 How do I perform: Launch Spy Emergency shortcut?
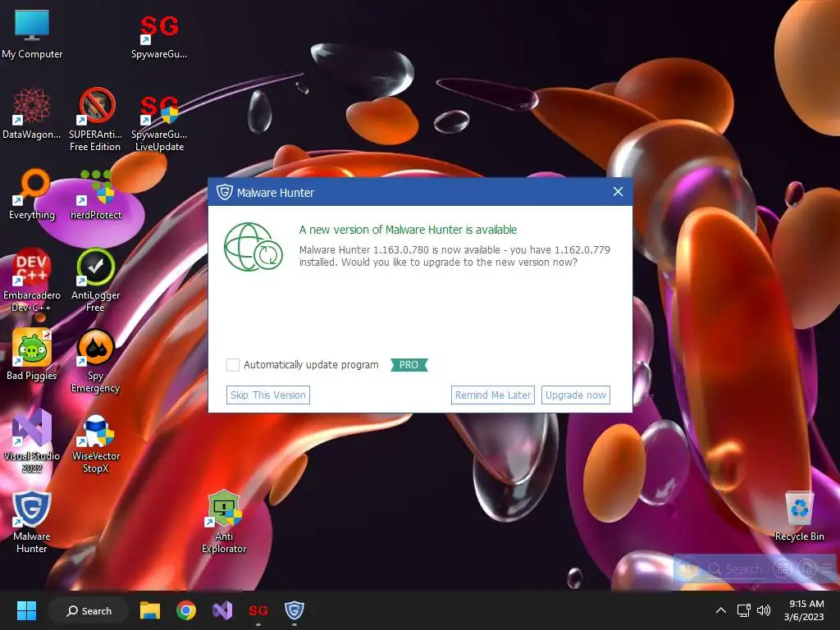coord(95,361)
